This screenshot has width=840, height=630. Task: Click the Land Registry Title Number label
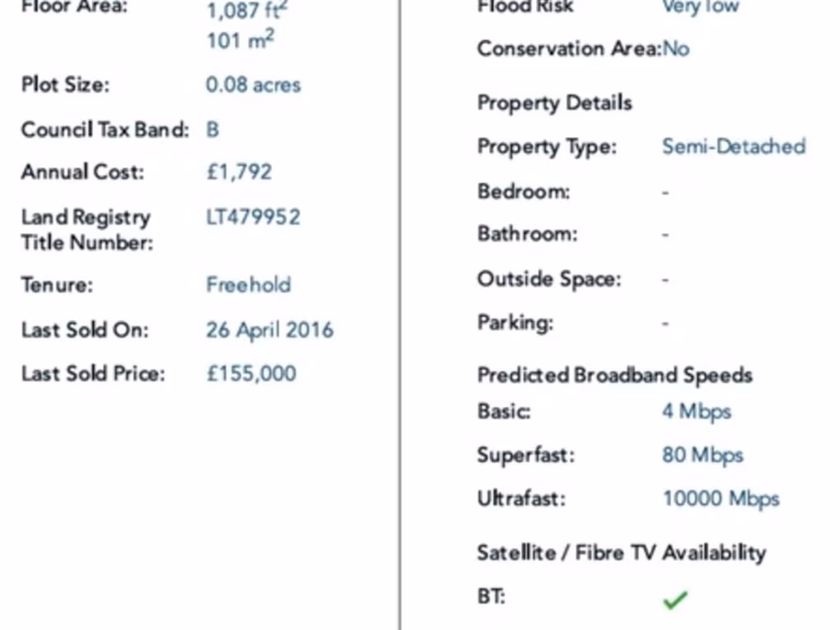86,230
